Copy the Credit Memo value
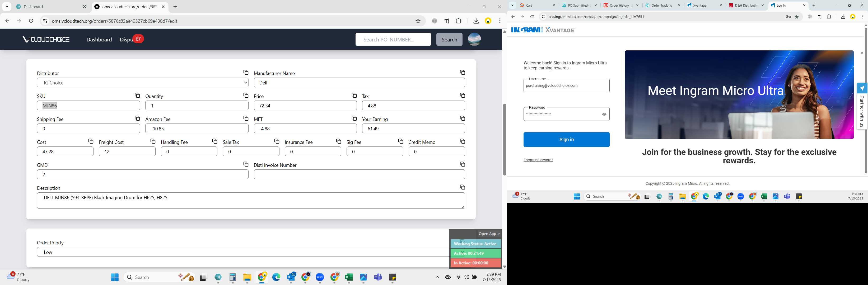The height and width of the screenshot is (285, 868). 462,141
